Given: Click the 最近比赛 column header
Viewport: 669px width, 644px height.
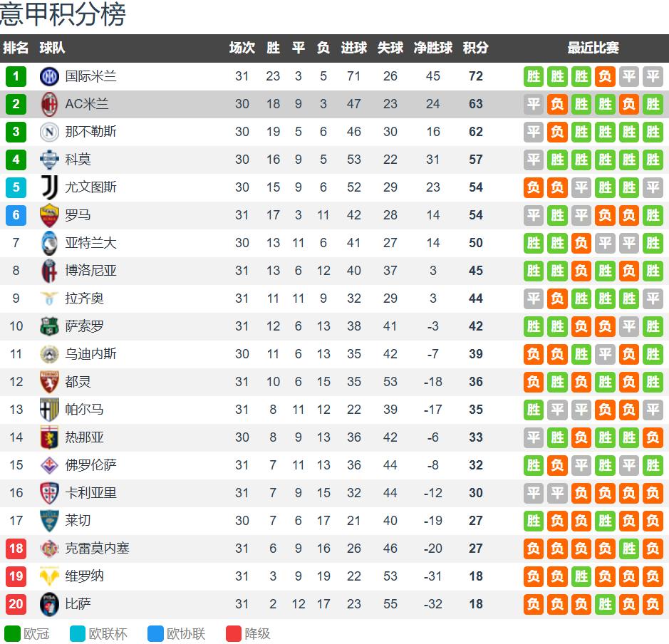Looking at the screenshot, I should (x=593, y=48).
